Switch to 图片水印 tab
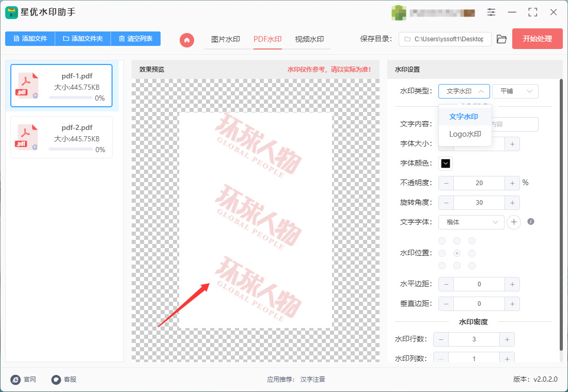This screenshot has height=392, width=568. (225, 39)
